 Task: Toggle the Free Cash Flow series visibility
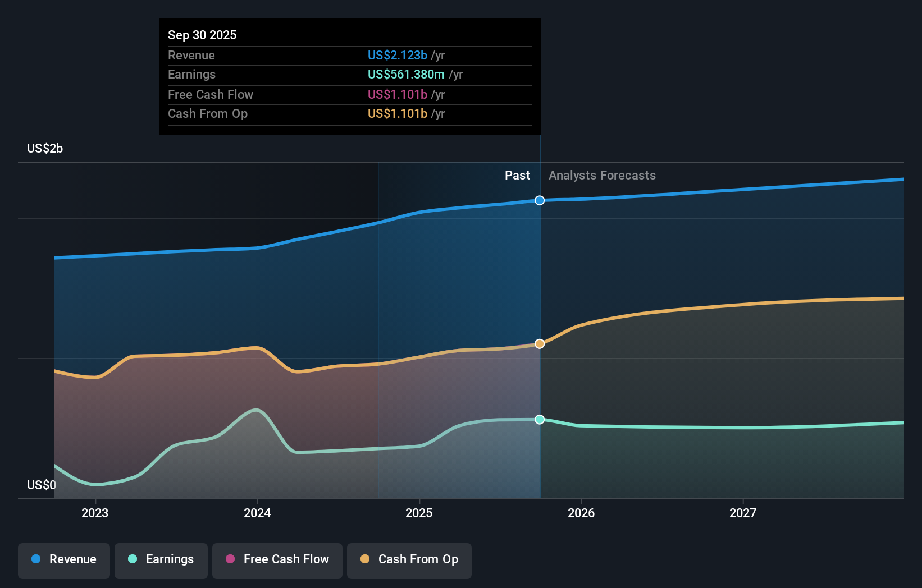point(277,559)
